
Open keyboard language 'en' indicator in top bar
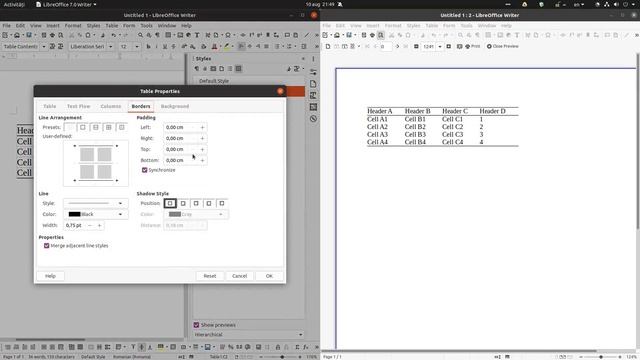coord(579,4)
